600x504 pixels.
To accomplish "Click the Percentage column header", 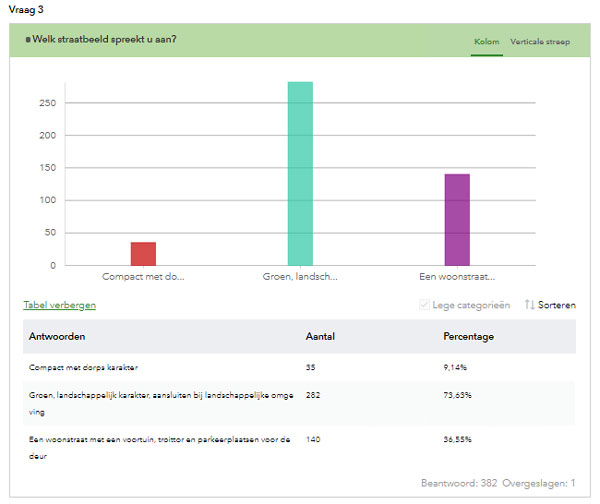I will pos(468,336).
